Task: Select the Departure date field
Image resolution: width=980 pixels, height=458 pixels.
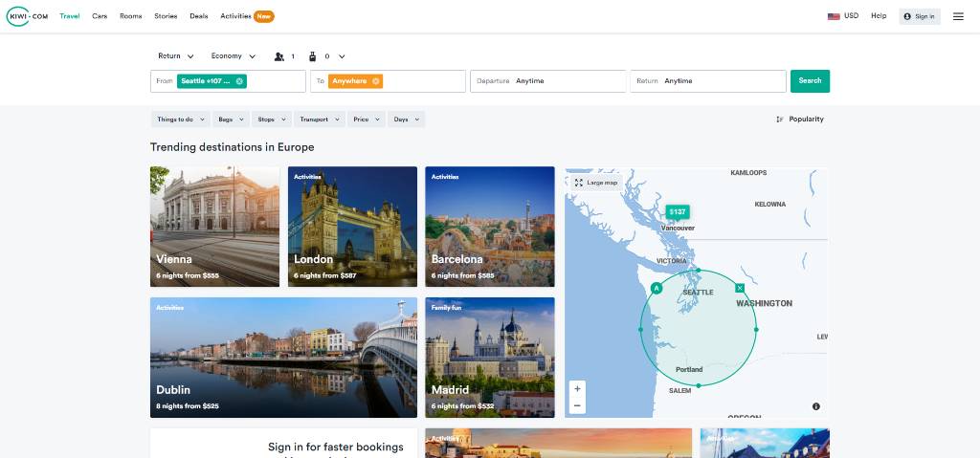Action: pos(548,81)
